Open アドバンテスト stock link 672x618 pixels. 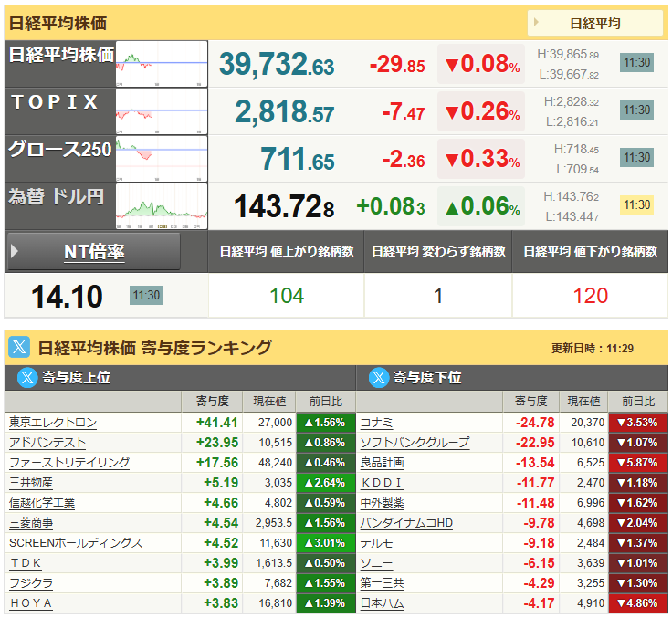click(x=47, y=443)
